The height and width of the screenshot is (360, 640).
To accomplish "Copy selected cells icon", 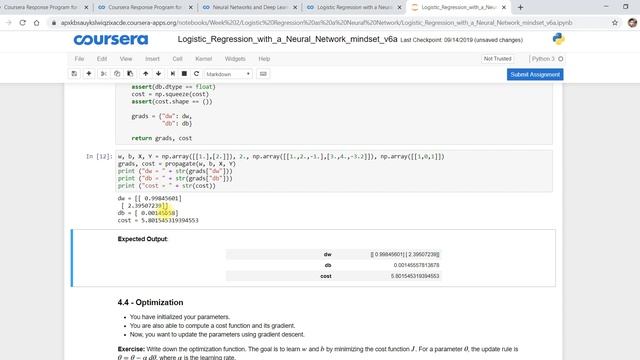I will [x=117, y=74].
